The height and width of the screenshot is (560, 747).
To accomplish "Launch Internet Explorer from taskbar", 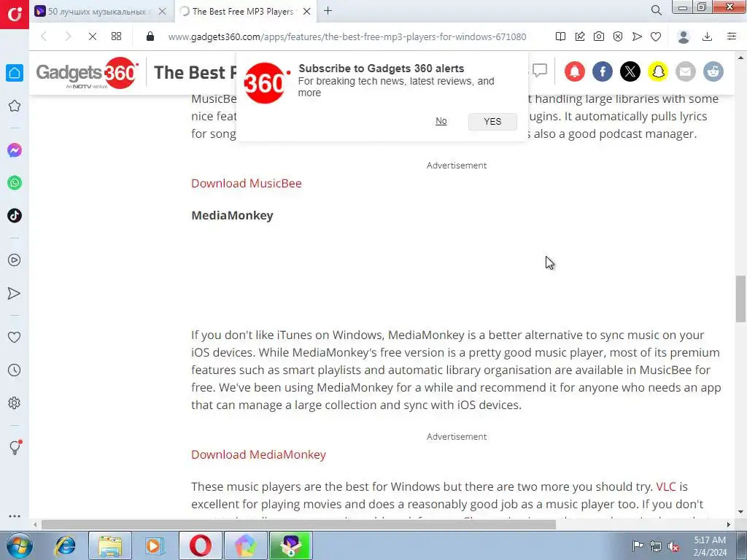I will (x=65, y=545).
